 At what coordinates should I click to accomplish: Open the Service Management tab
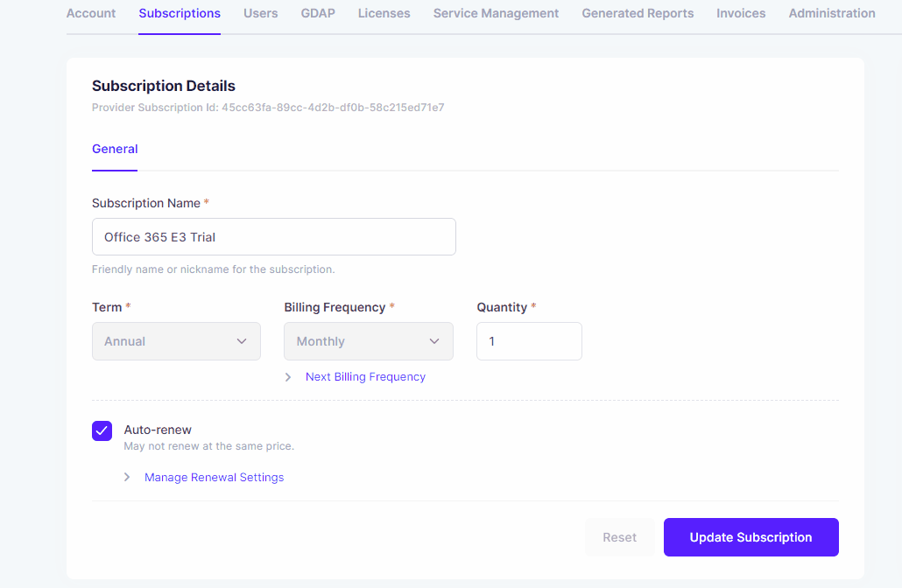496,13
